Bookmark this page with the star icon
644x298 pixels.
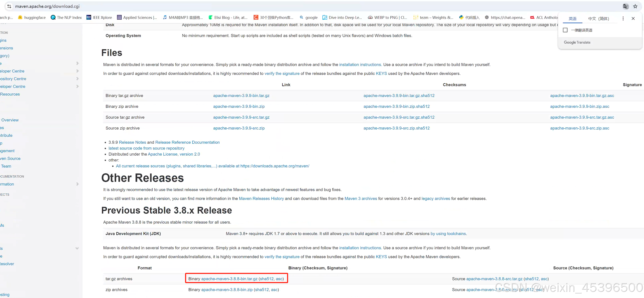635,6
